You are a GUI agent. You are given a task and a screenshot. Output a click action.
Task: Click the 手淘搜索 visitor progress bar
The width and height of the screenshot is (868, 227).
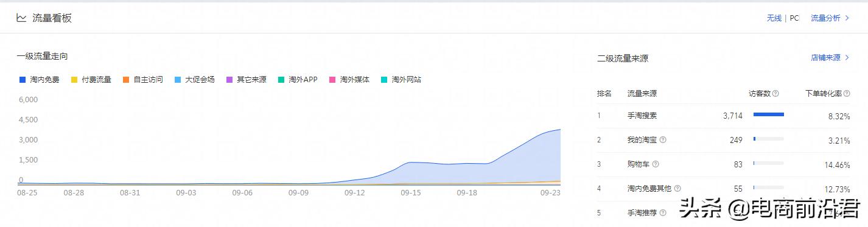[x=768, y=114]
